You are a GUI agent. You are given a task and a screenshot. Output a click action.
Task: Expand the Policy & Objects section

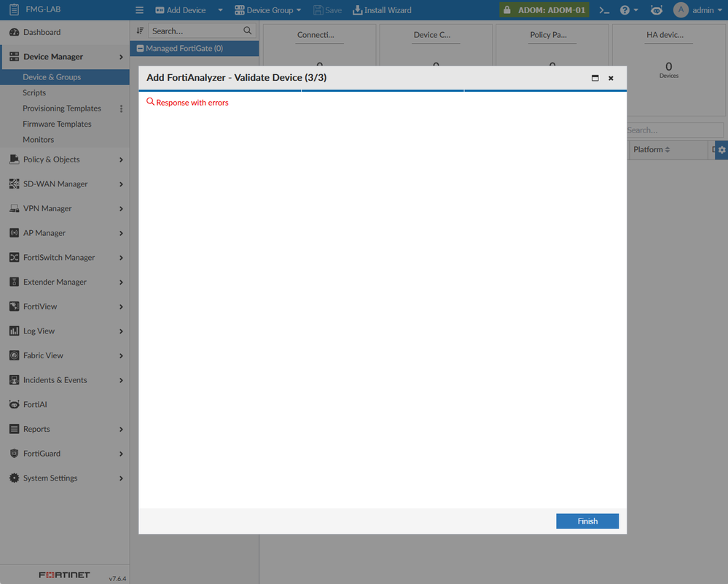point(52,159)
